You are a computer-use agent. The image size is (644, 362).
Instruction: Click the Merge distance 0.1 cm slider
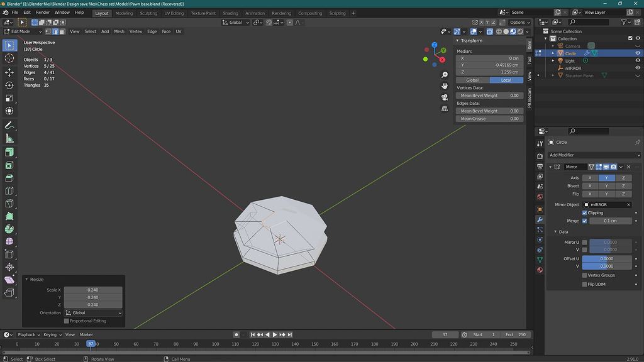(x=610, y=221)
